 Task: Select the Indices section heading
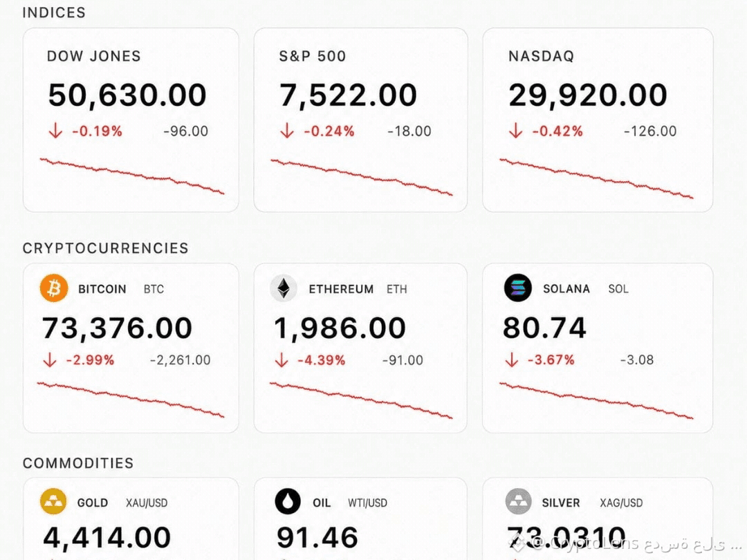click(54, 12)
